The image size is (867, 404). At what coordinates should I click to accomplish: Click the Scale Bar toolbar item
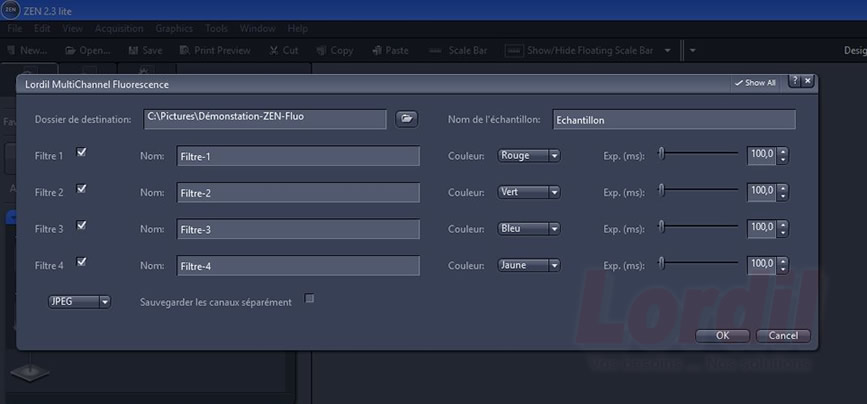[x=458, y=50]
